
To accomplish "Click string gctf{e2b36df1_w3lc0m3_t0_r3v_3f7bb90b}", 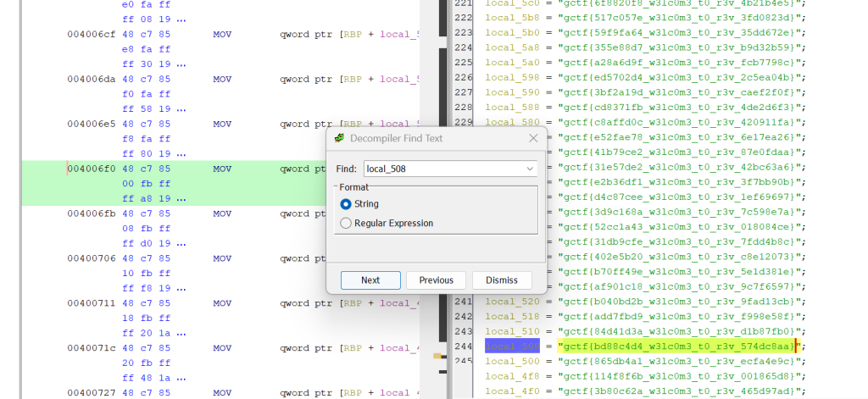I will 679,182.
